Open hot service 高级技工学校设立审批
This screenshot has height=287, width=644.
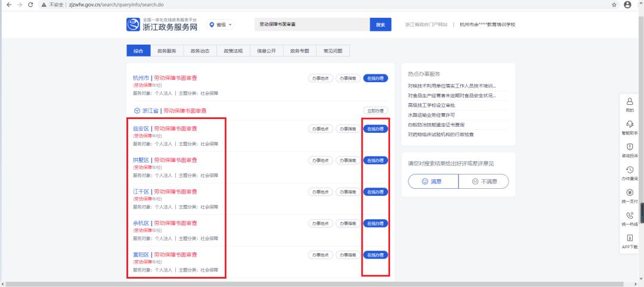coord(431,105)
